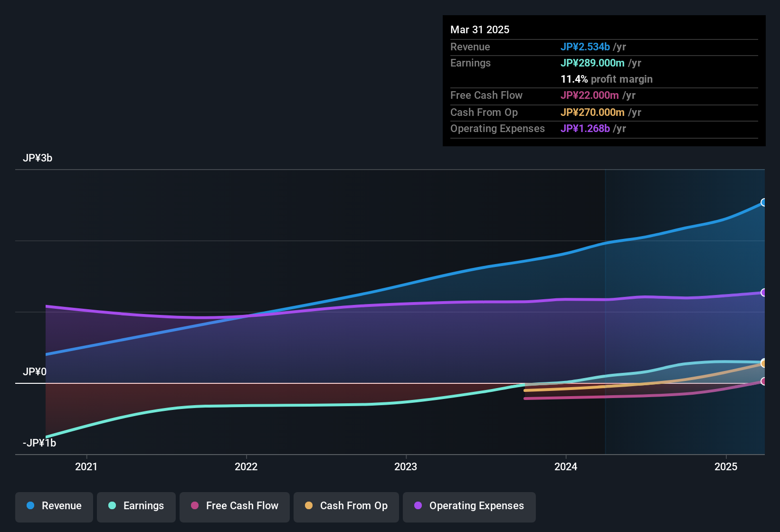Click the blue Revenue endpoint marker
The height and width of the screenshot is (532, 780).
coord(763,202)
